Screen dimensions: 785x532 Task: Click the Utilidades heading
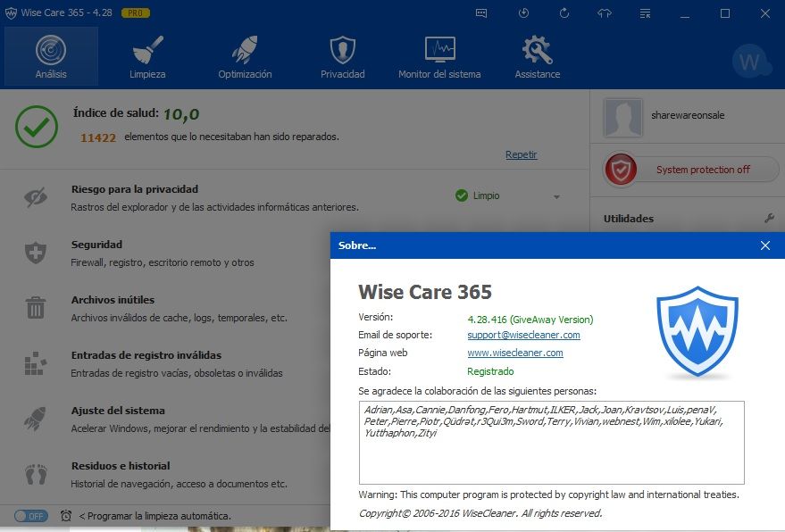pyautogui.click(x=629, y=219)
